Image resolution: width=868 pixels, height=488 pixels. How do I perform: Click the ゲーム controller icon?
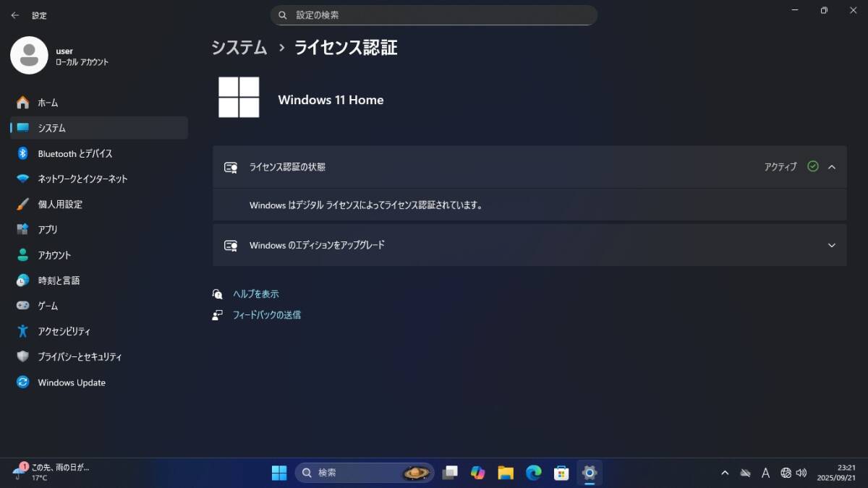23,306
